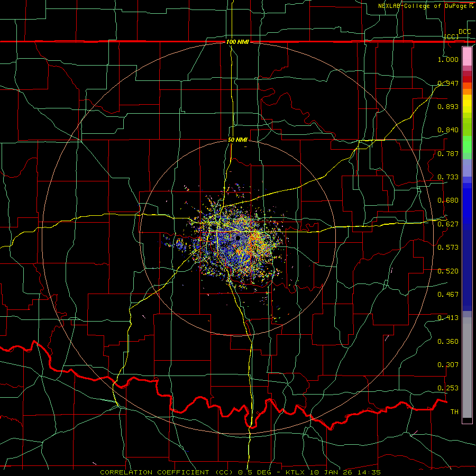Click the TH threshold label
Viewport: 476px width, 476px height.
pos(454,412)
